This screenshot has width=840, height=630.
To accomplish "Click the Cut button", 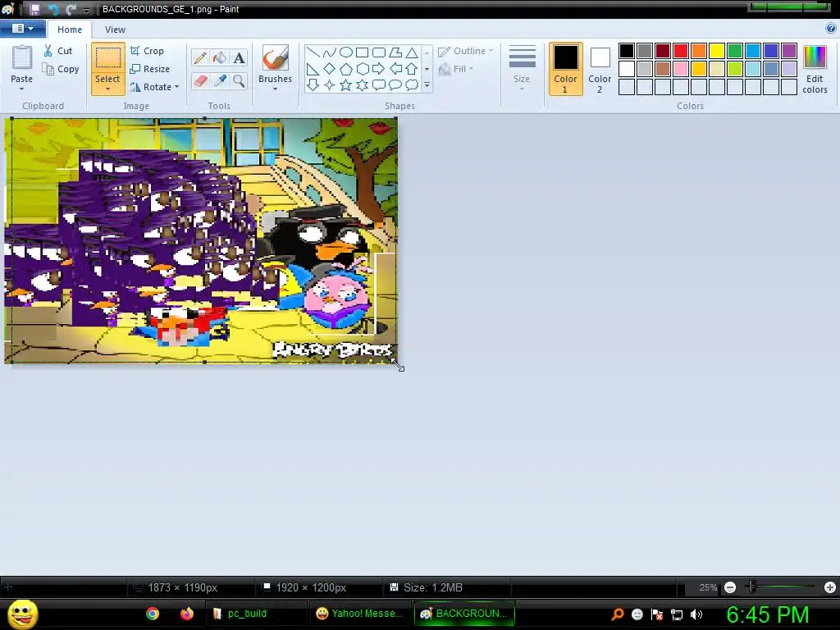I will (58, 51).
